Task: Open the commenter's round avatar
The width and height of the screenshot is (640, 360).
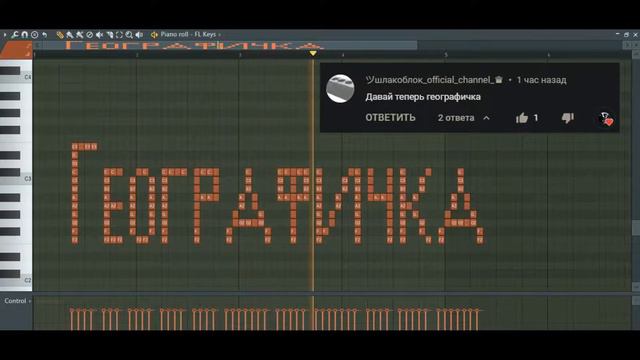Action: [x=340, y=89]
